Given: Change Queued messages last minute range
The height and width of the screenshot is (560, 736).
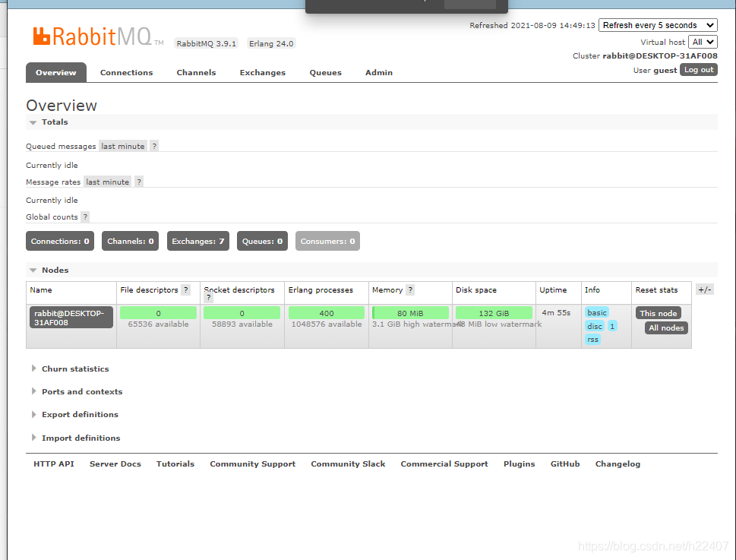Looking at the screenshot, I should point(123,146).
